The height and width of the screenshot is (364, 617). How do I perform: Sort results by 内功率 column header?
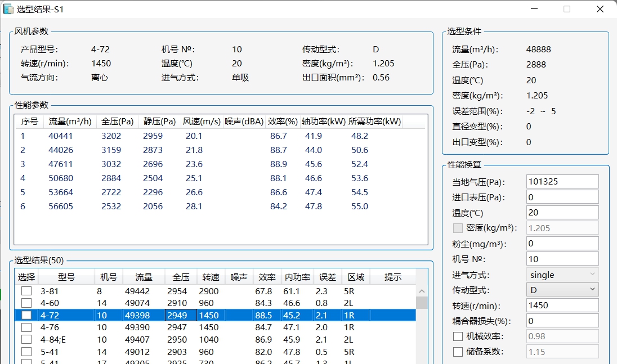pyautogui.click(x=297, y=277)
